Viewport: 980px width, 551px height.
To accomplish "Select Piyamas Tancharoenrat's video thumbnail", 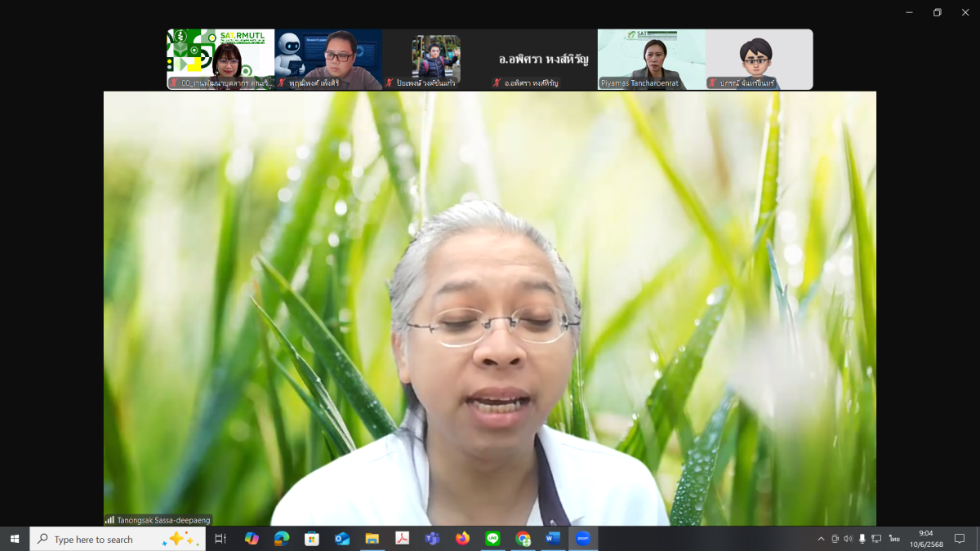I will [x=652, y=60].
